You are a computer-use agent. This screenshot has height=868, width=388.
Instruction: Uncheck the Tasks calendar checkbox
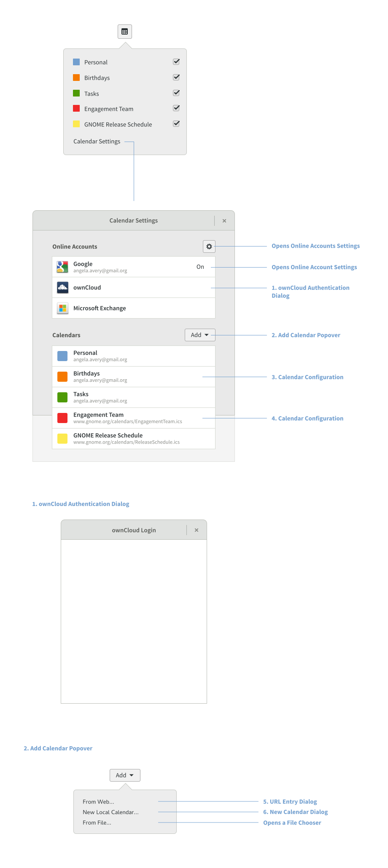click(x=176, y=93)
